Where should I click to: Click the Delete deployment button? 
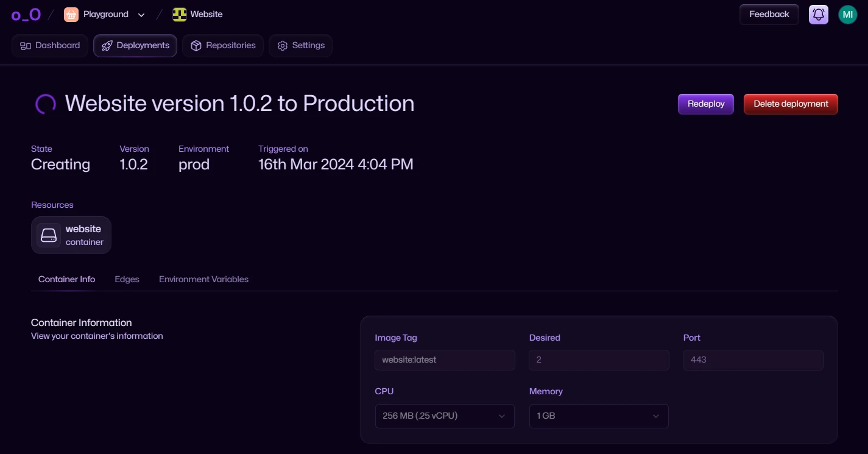(791, 104)
